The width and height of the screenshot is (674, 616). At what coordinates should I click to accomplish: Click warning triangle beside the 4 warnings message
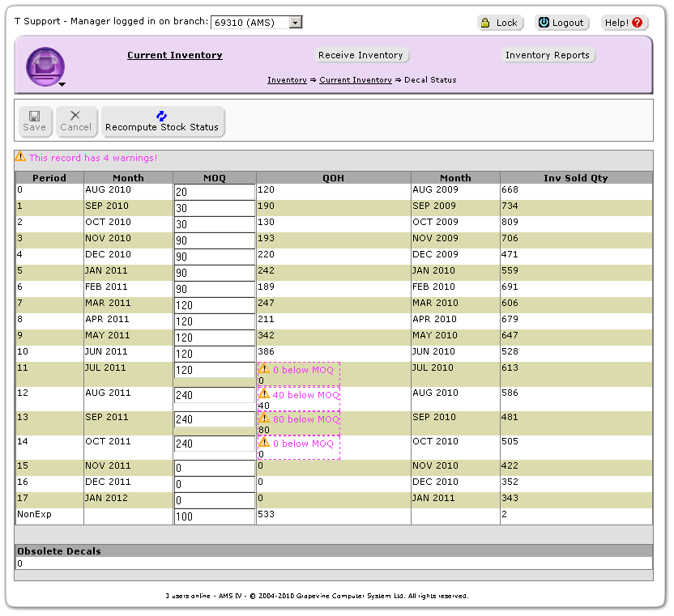pyautogui.click(x=20, y=158)
